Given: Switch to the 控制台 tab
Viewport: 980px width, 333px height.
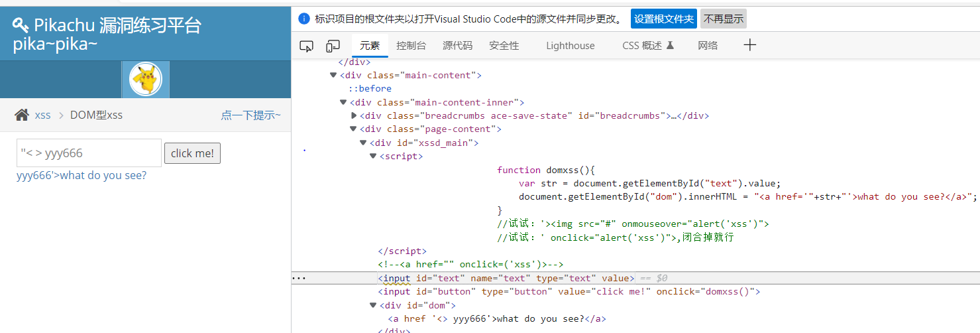Looking at the screenshot, I should click(x=411, y=46).
